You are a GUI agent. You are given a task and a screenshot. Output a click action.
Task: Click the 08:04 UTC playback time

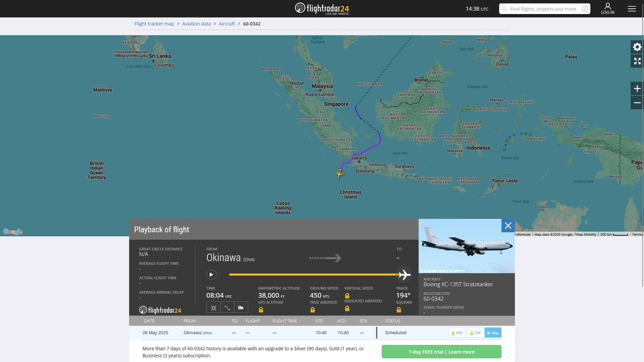point(219,295)
